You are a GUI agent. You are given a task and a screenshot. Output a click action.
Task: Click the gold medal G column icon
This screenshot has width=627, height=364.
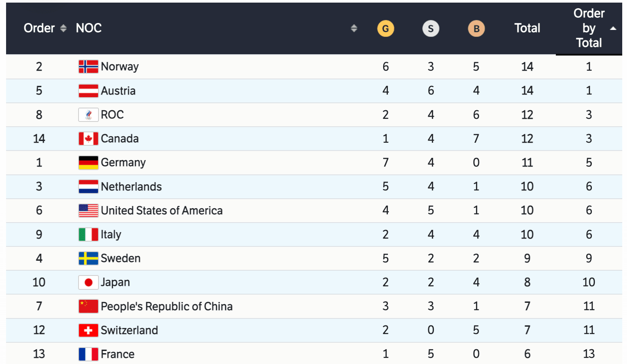point(385,29)
